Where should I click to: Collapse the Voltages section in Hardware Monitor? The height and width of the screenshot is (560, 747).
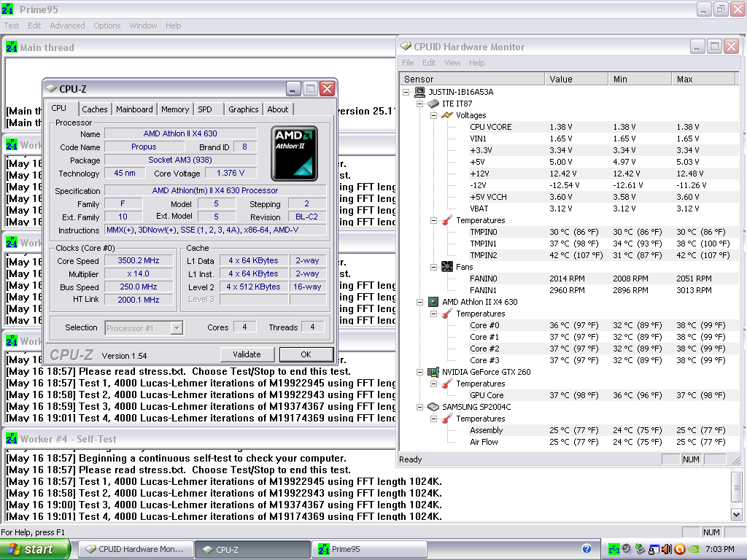[435, 115]
